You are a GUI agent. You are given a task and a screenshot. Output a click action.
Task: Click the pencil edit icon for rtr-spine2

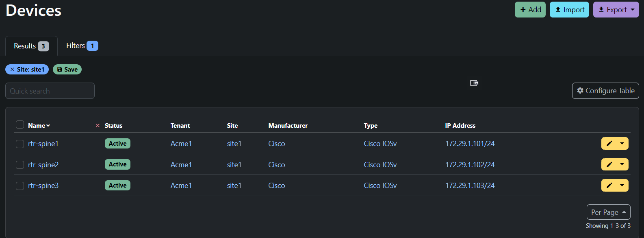click(609, 164)
